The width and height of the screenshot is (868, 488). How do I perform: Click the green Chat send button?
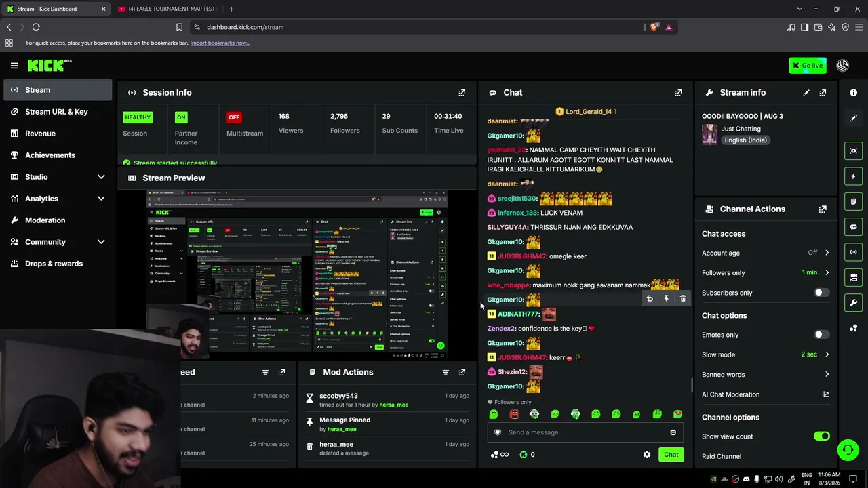(x=671, y=455)
